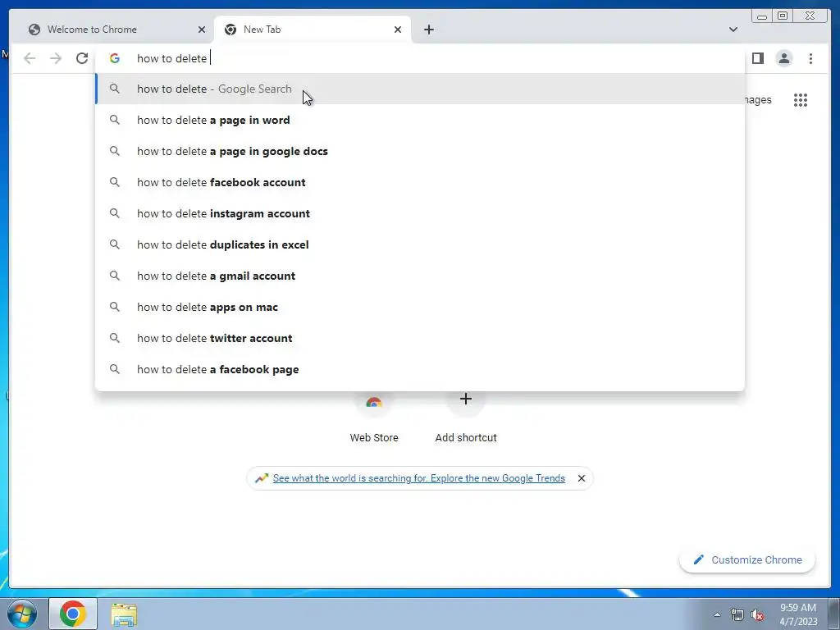Dismiss the Google Trends promo
This screenshot has height=630, width=840.
582,478
